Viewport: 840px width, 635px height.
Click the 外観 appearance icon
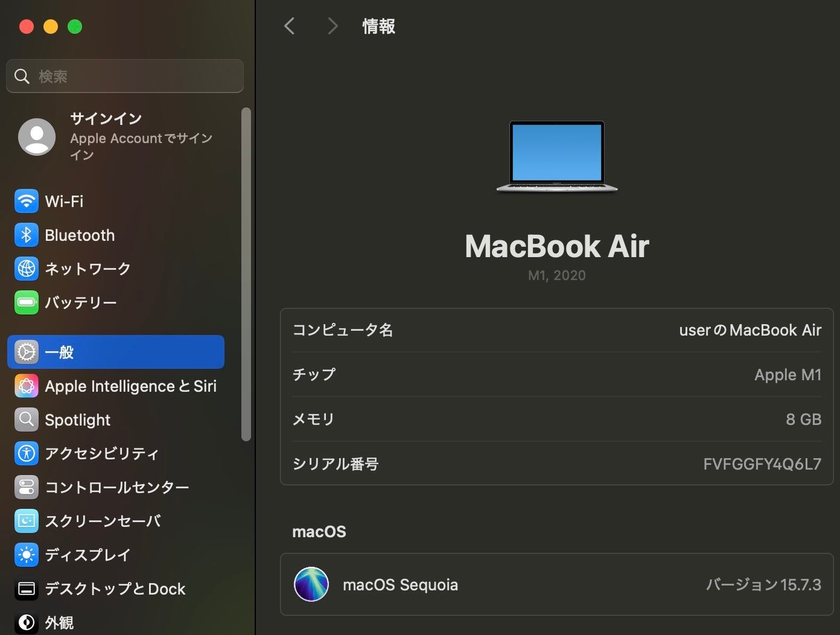click(x=27, y=622)
